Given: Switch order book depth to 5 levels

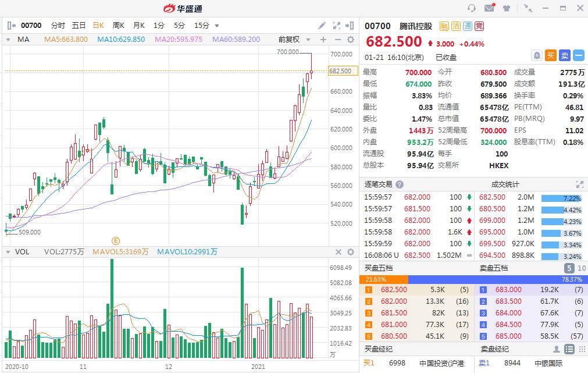Looking at the screenshot, I should click(569, 268).
